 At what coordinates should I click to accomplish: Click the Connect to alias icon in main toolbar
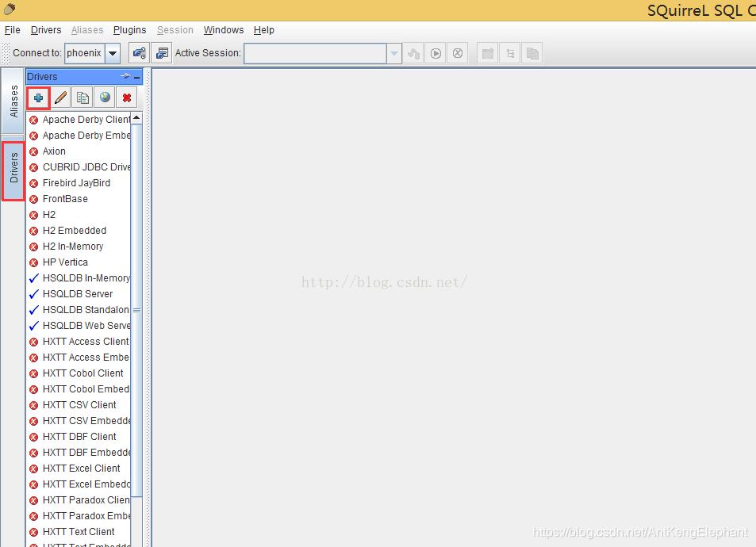[140, 53]
